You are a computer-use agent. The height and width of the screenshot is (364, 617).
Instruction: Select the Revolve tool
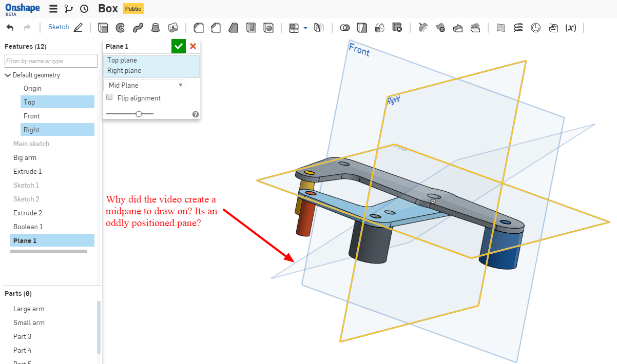point(120,28)
